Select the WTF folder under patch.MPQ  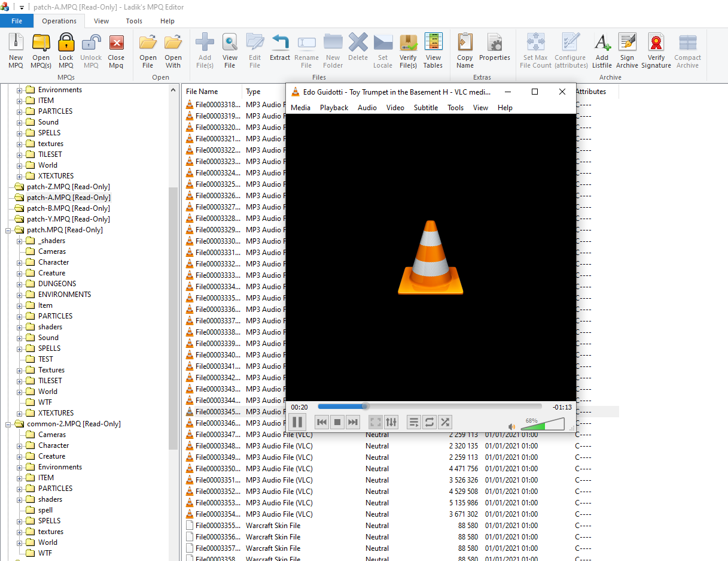tap(45, 402)
